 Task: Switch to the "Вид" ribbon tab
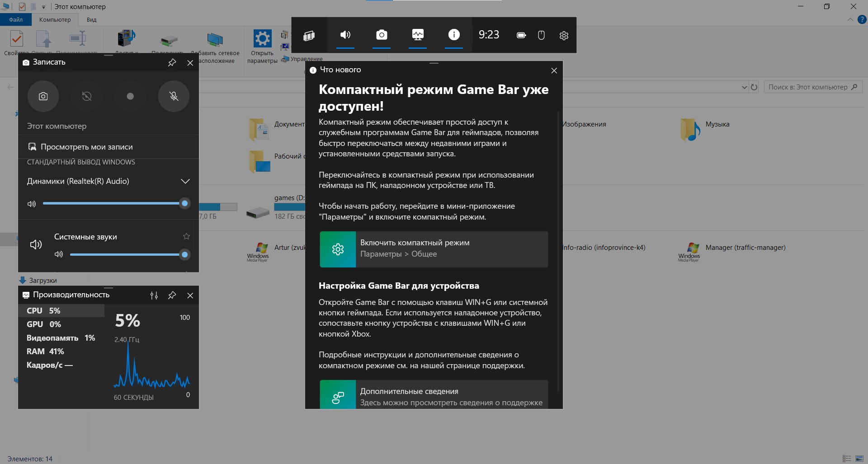tap(92, 20)
